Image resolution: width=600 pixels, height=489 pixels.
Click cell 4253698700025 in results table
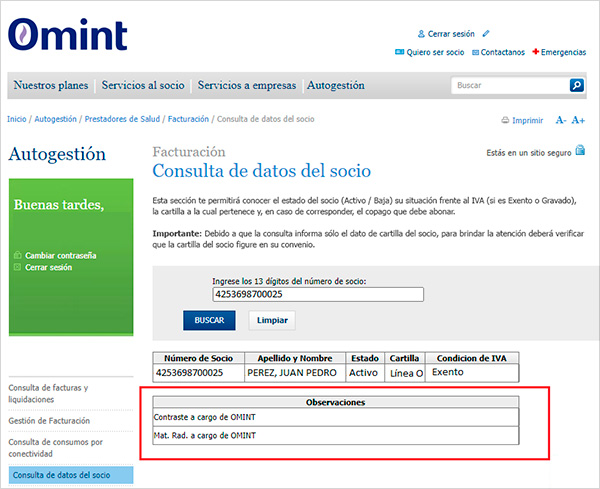pos(198,373)
